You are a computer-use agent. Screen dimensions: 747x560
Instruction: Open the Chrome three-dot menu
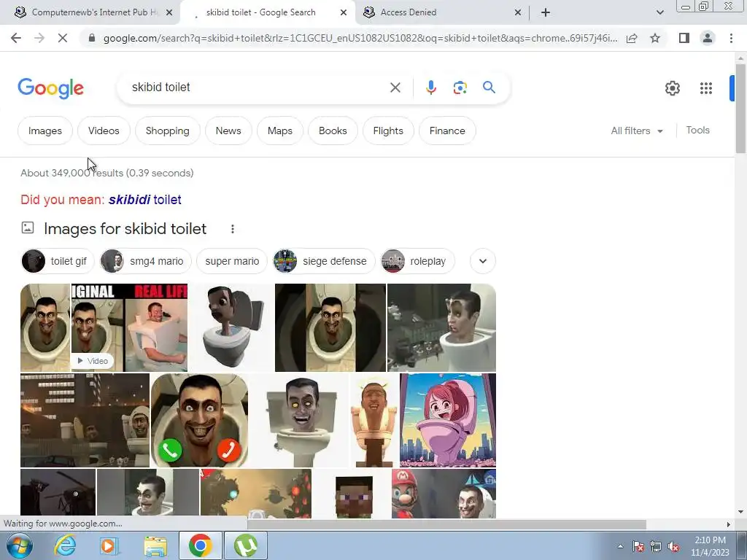[x=731, y=38]
